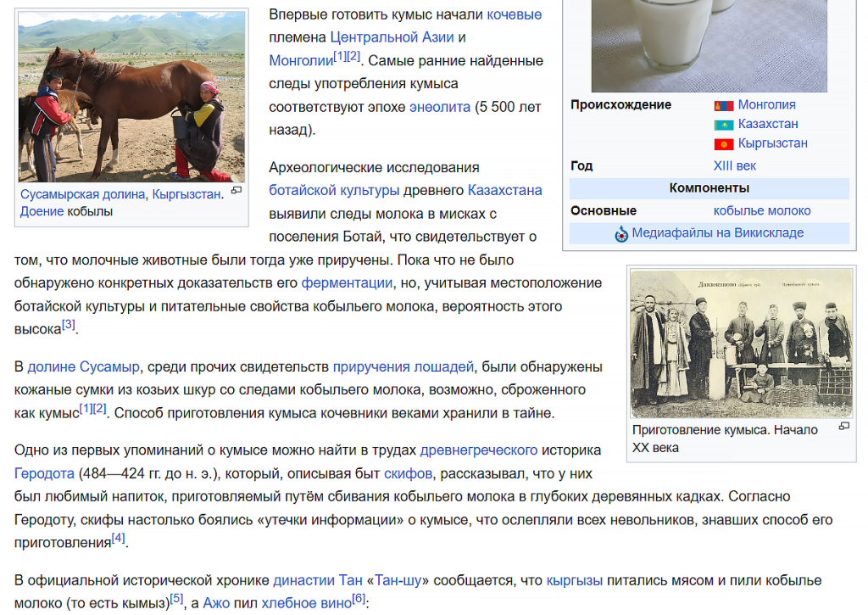Image resolution: width=868 pixels, height=615 pixels.
Task: Open the «Ажо» link
Action: (x=216, y=603)
